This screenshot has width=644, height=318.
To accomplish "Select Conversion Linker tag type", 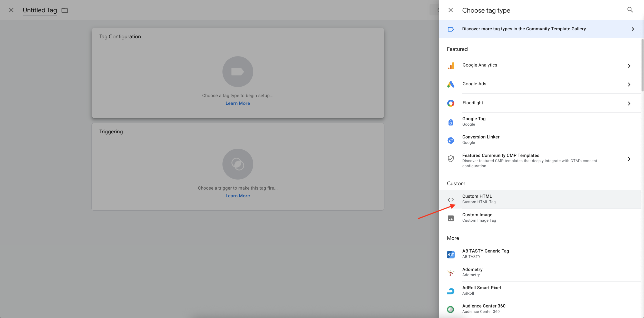I will coord(540,140).
